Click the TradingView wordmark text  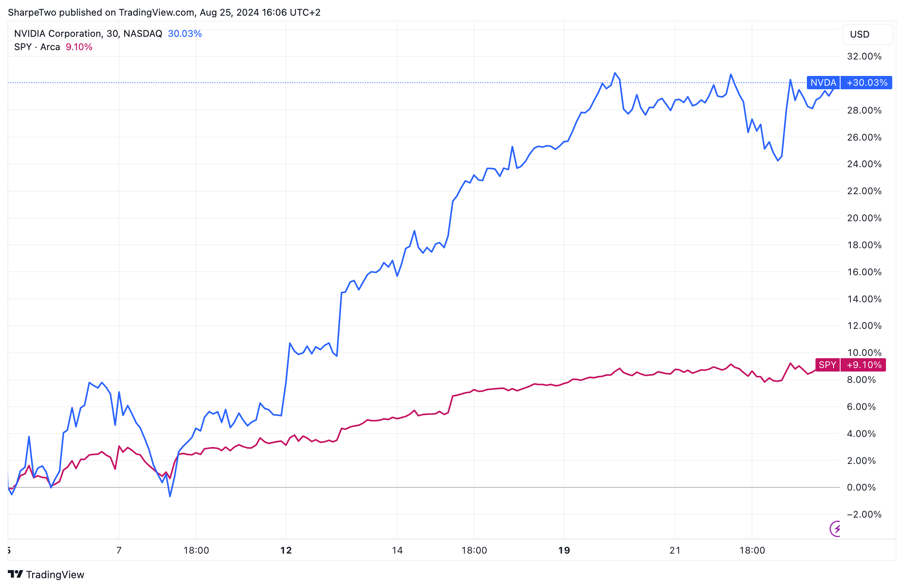[x=55, y=574]
